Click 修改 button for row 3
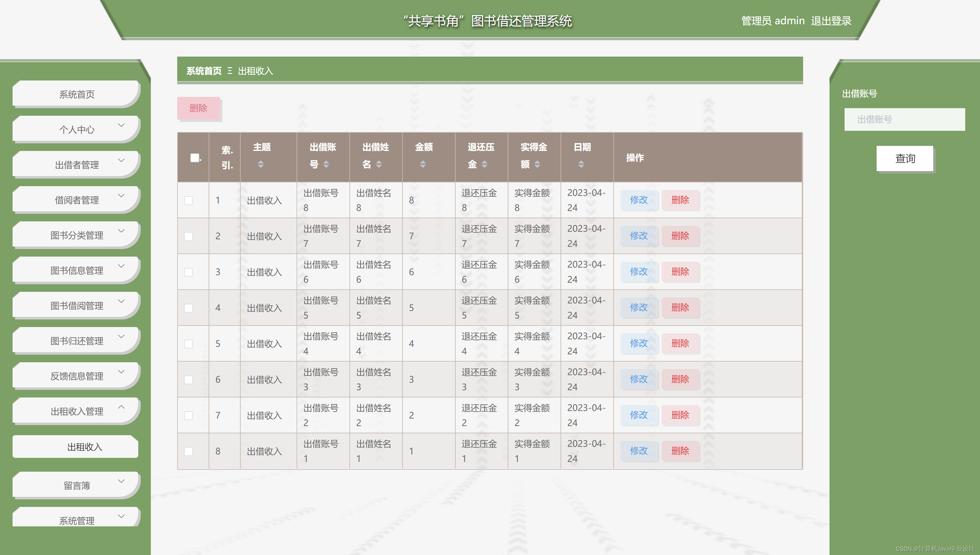The width and height of the screenshot is (980, 555). pos(639,272)
